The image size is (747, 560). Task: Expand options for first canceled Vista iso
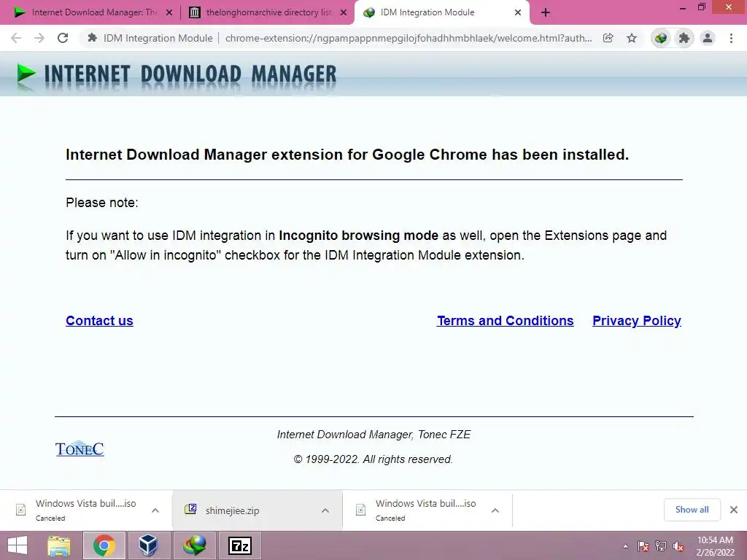point(155,510)
